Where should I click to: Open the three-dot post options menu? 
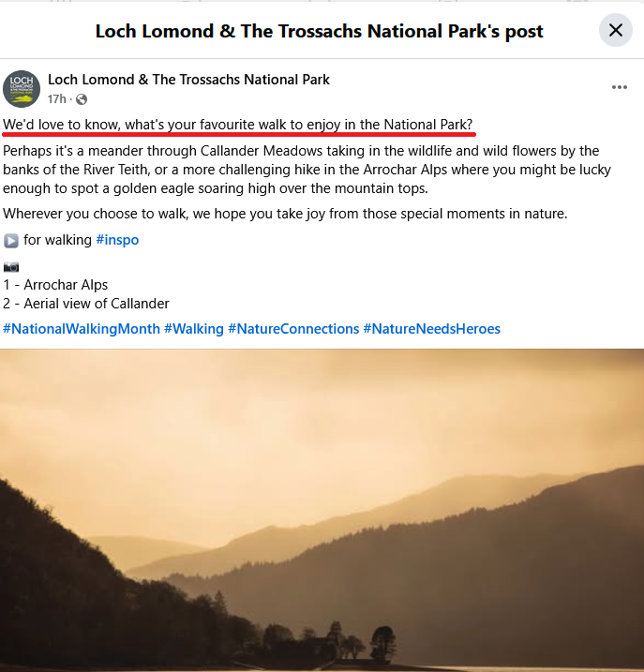tap(619, 87)
